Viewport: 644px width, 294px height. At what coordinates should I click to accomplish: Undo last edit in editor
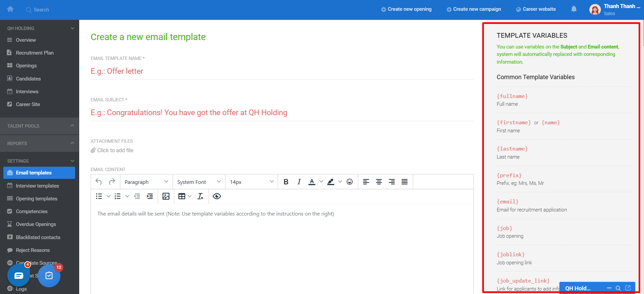click(98, 182)
